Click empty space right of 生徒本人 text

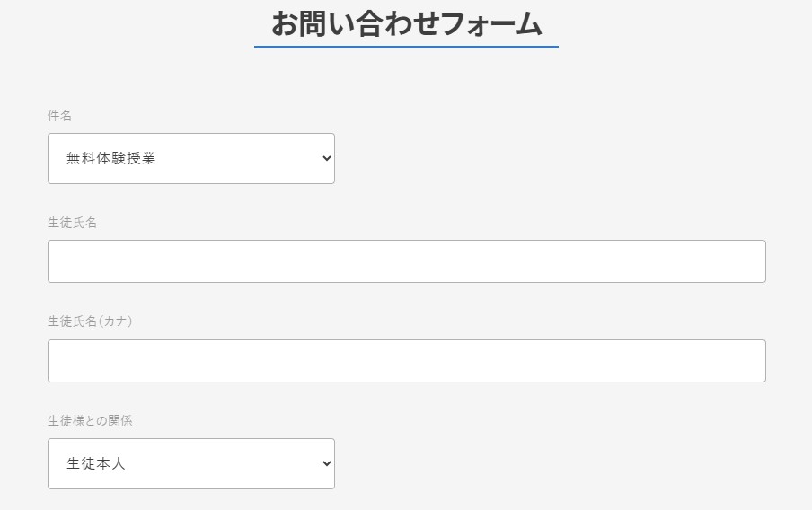(x=225, y=464)
